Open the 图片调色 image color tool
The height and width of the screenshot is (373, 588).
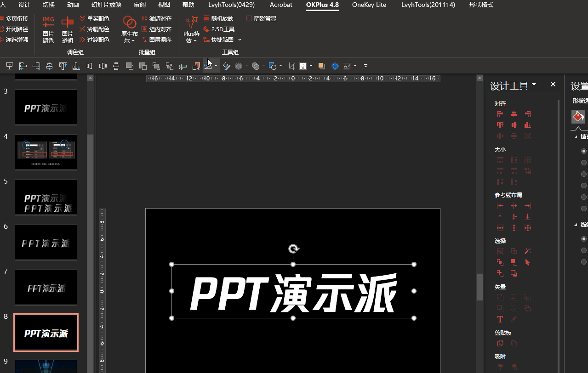tap(48, 29)
